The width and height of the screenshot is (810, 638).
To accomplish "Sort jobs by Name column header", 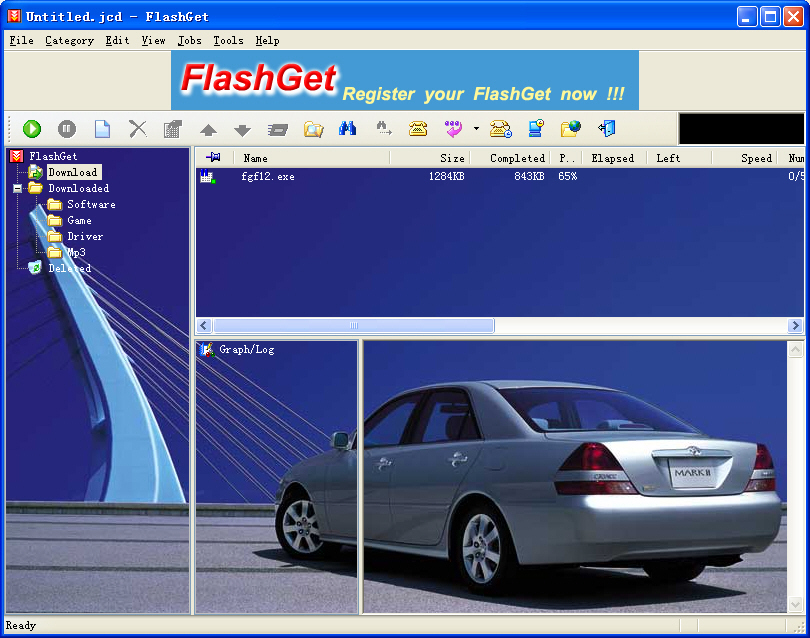I will (312, 158).
